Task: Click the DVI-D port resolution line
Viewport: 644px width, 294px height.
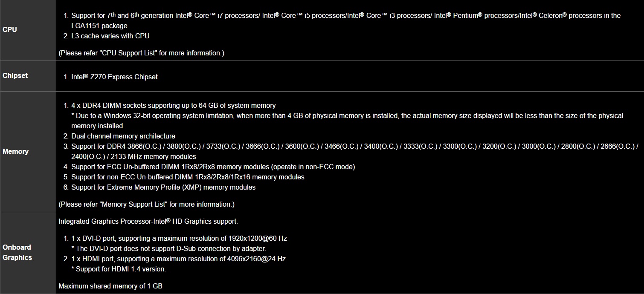Action: [179, 239]
